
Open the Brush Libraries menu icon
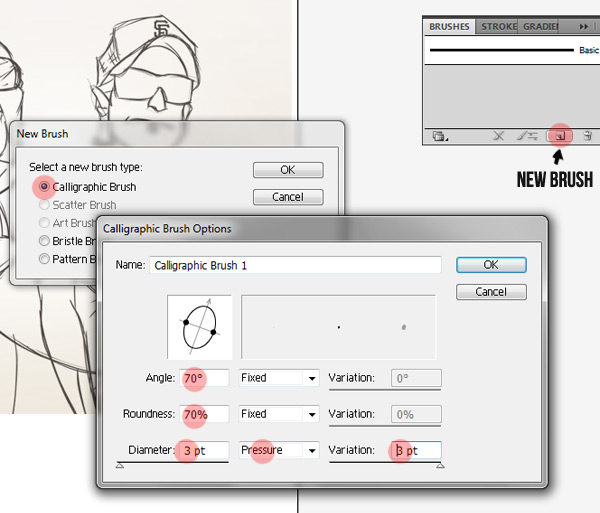[x=439, y=135]
